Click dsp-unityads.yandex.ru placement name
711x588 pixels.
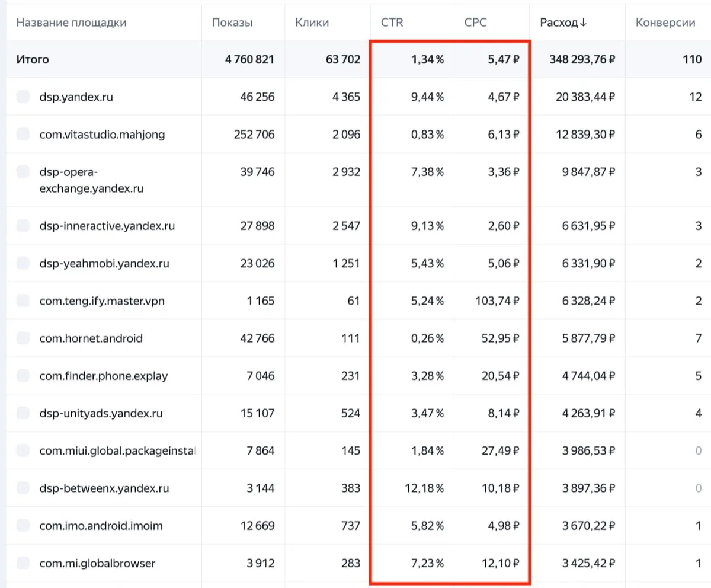pos(101,413)
